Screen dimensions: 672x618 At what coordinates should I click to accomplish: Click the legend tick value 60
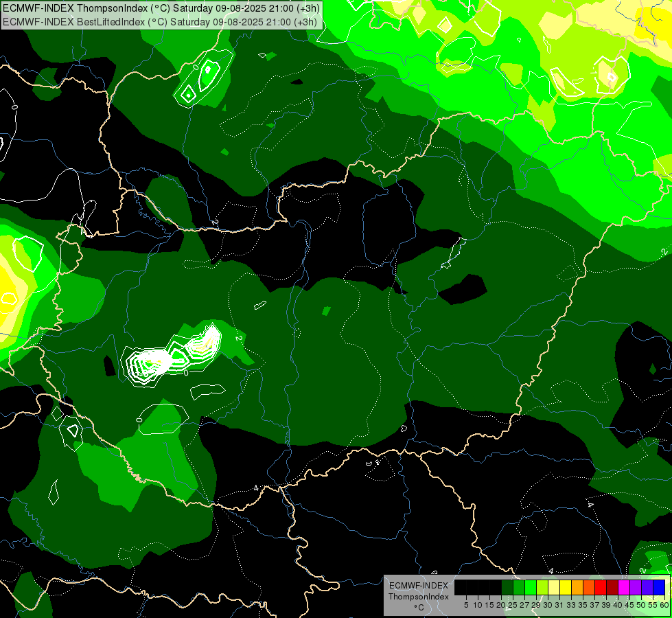coord(664,605)
